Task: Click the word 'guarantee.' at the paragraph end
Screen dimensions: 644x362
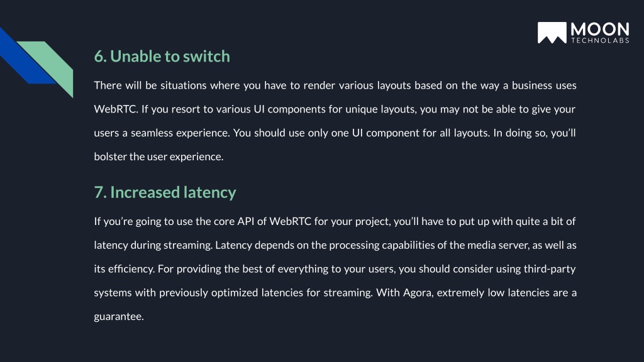Action: (x=119, y=317)
